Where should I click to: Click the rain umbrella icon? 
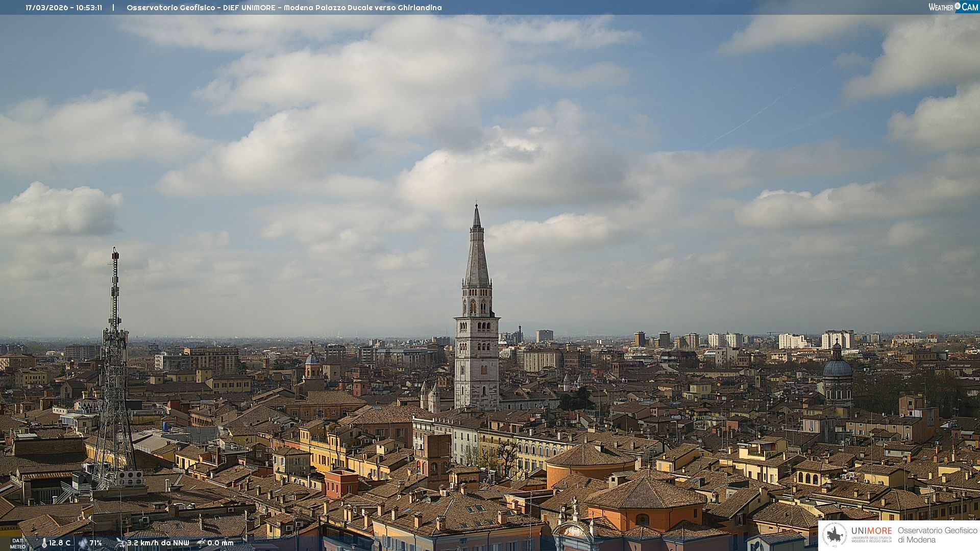coord(201,543)
